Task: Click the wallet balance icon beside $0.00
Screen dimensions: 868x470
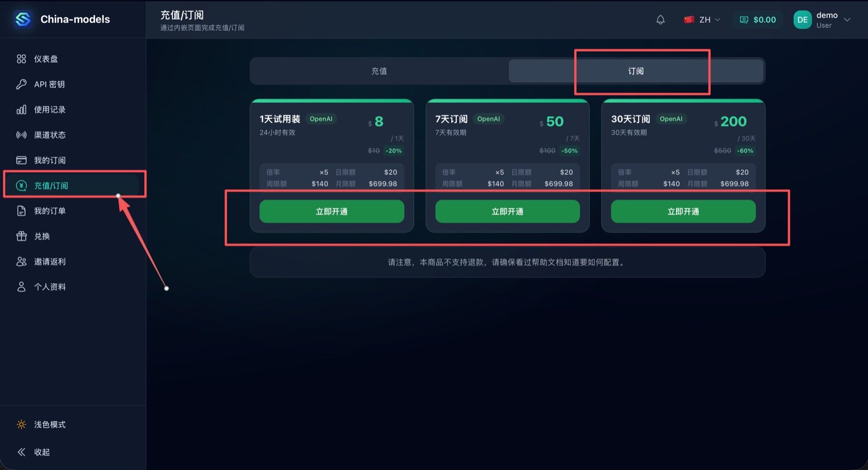Action: click(x=744, y=20)
